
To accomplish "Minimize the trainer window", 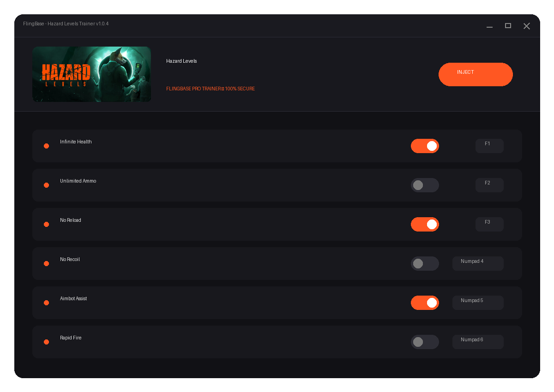I will pos(489,26).
